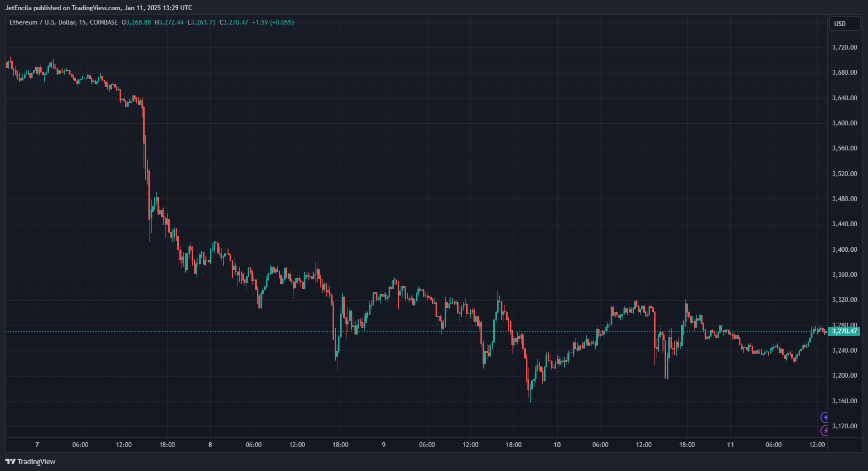Click the Ethereum / U.S. Dollar symbol title
Screen dimensions: 868x471
point(42,22)
